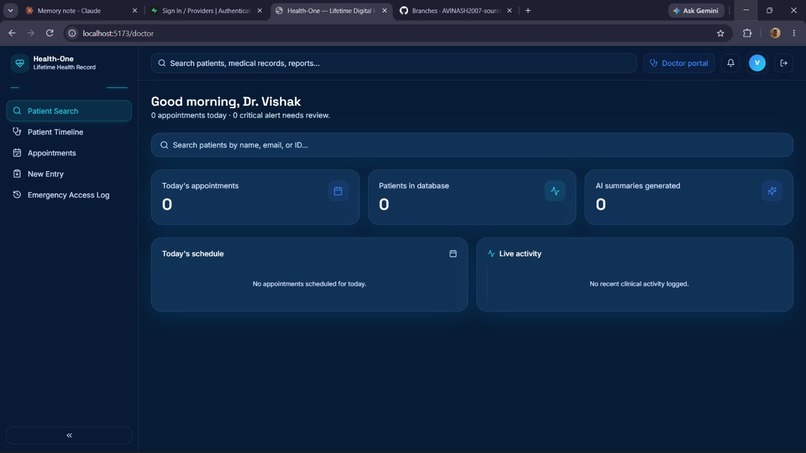The height and width of the screenshot is (453, 806).
Task: Click the Today's appointments card
Action: click(x=255, y=197)
